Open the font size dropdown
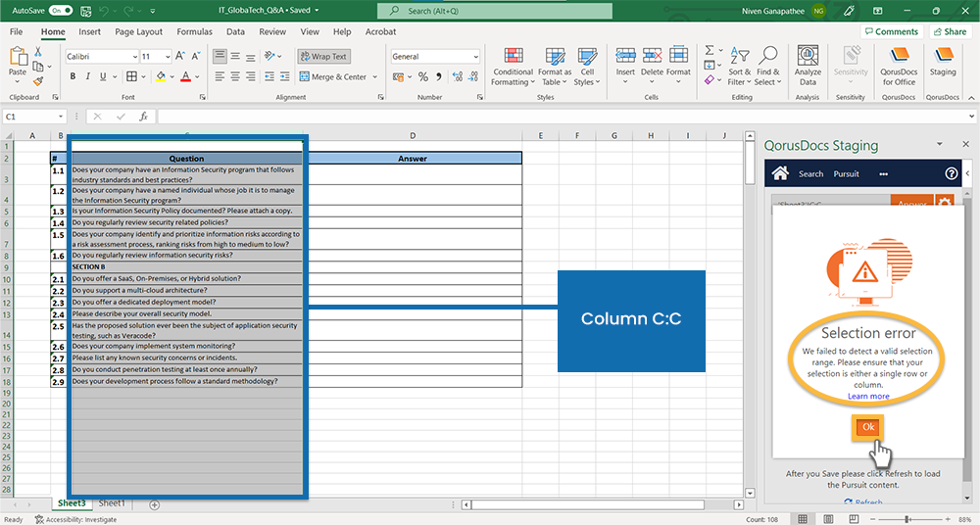980x525 pixels. tap(168, 56)
